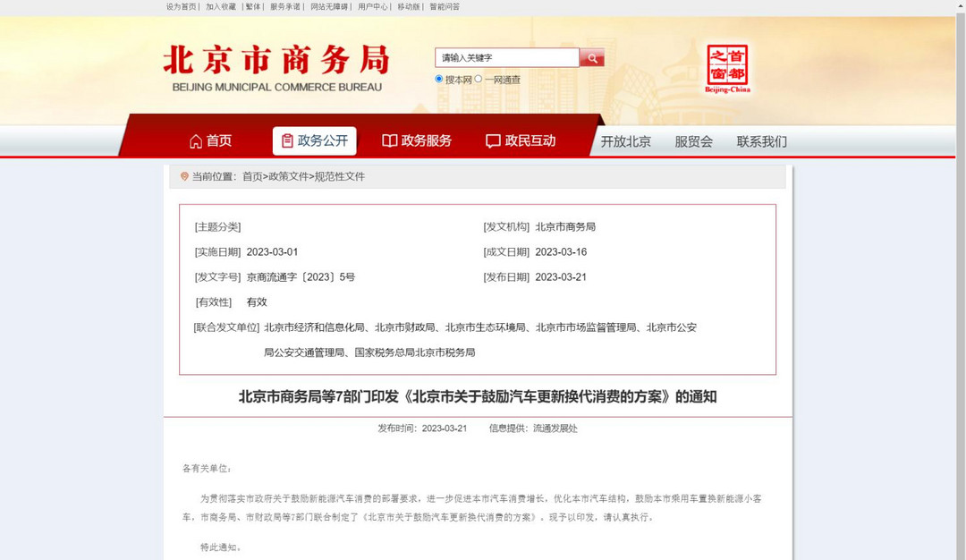Click the 发布时间：2023-03-21 text below title
The image size is (966, 560).
tap(422, 428)
